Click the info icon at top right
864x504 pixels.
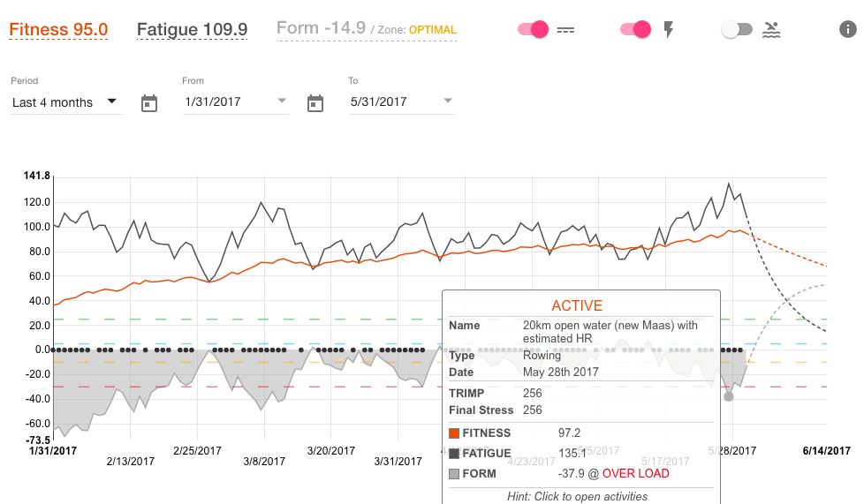point(846,29)
